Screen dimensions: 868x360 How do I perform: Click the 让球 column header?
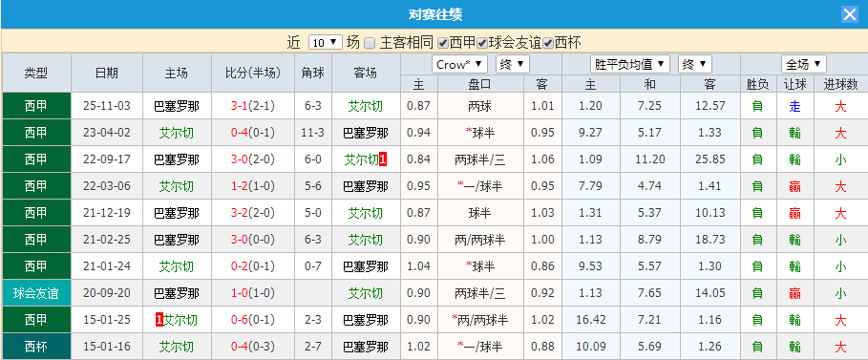tap(794, 84)
